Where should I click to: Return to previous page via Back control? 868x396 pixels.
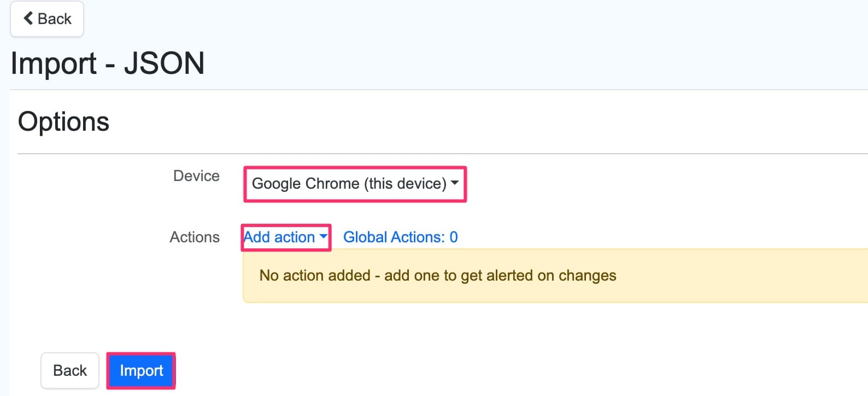tap(46, 18)
